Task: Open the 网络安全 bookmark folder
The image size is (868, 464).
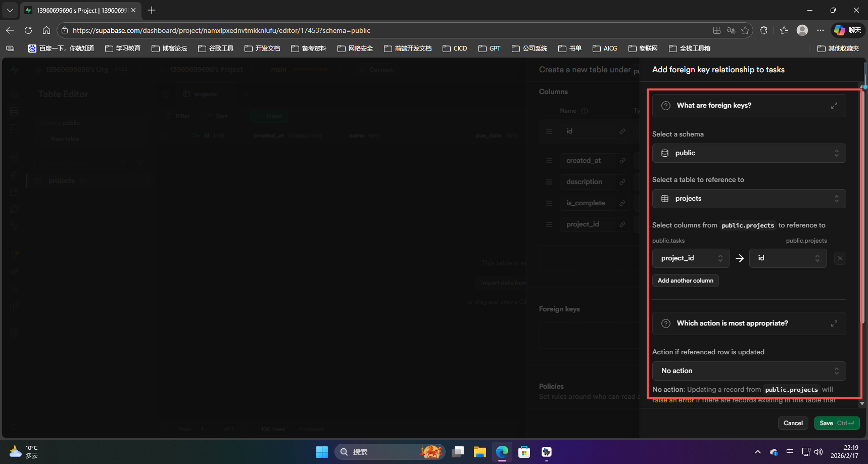Action: [x=355, y=49]
